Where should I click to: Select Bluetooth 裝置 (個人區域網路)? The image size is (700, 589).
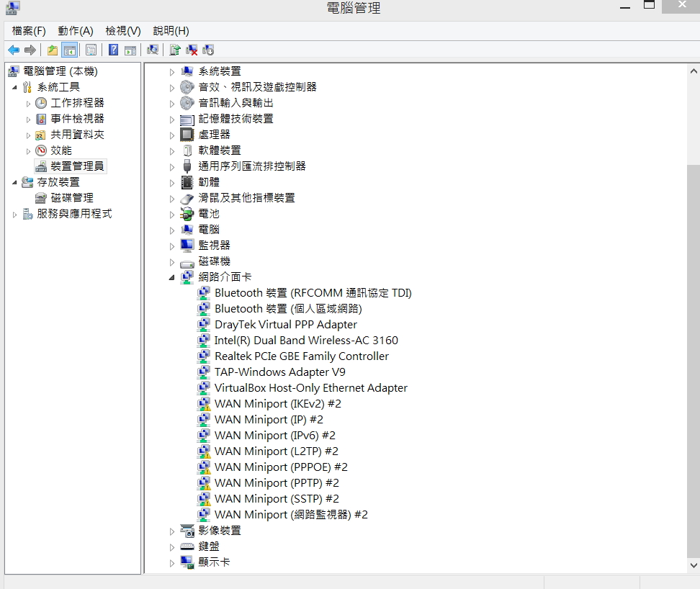point(288,309)
